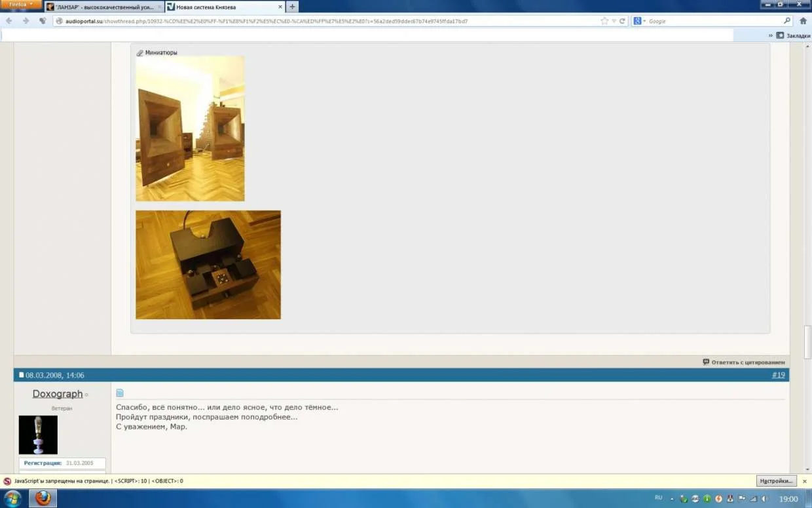Image resolution: width=812 pixels, height=508 pixels.
Task: Open a new tab with plus button
Action: pyautogui.click(x=293, y=7)
